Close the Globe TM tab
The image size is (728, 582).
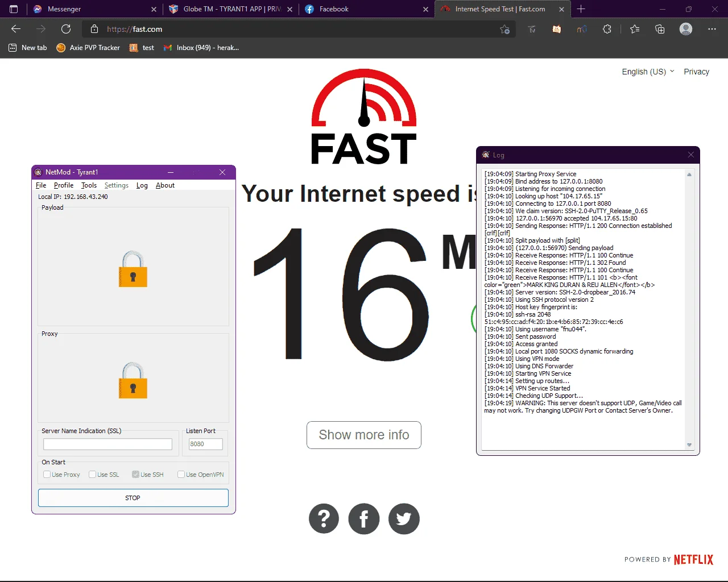tap(289, 9)
